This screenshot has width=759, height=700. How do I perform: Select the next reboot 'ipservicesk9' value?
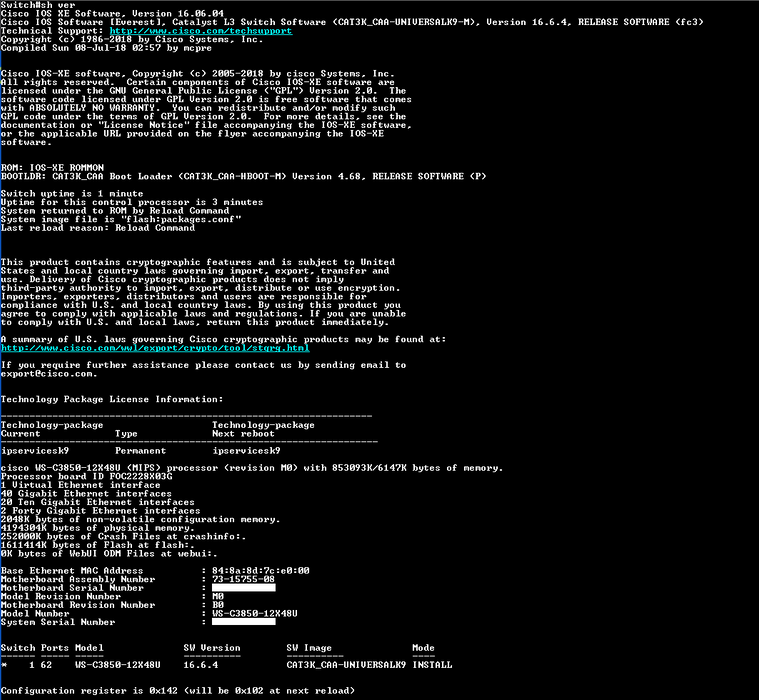tap(246, 451)
